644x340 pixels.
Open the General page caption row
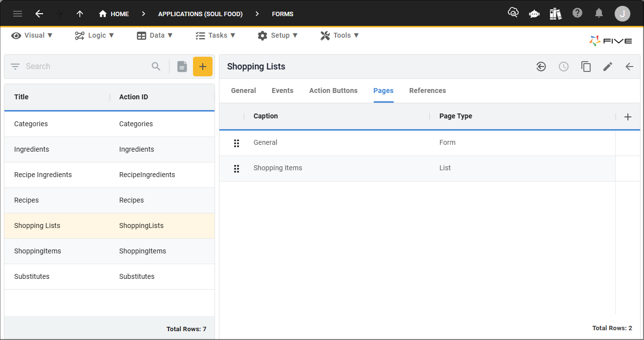pos(417,143)
